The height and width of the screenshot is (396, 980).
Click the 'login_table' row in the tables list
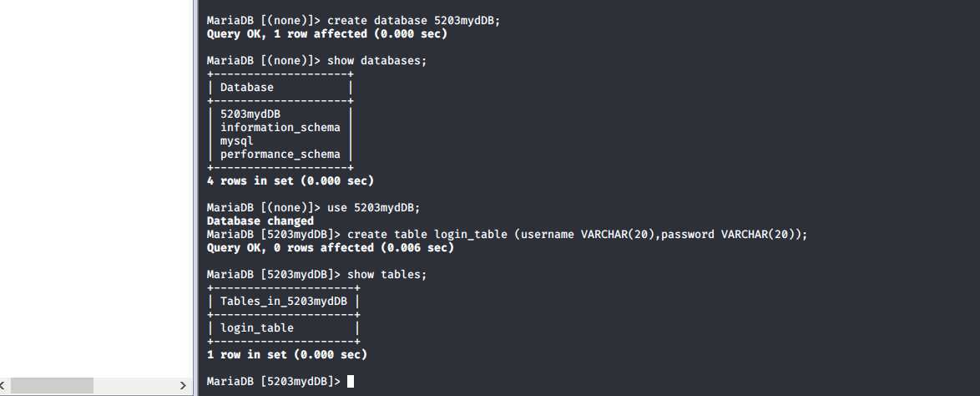(x=256, y=328)
